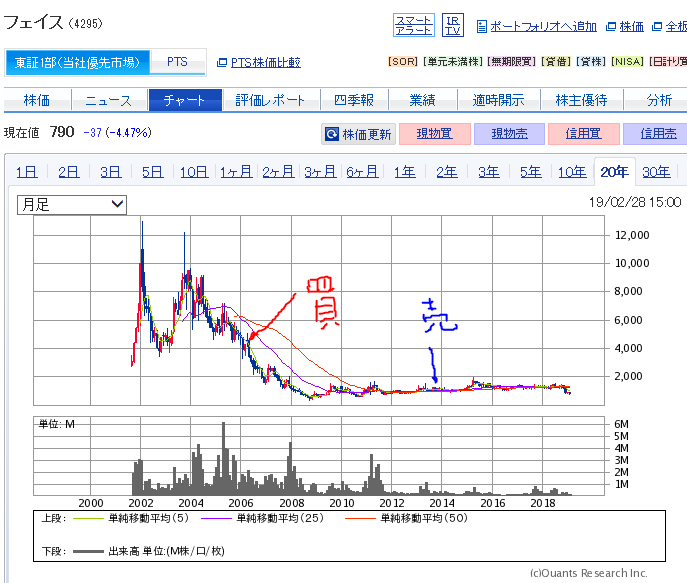
Task: Open the 四季報 tab
Action: click(354, 100)
